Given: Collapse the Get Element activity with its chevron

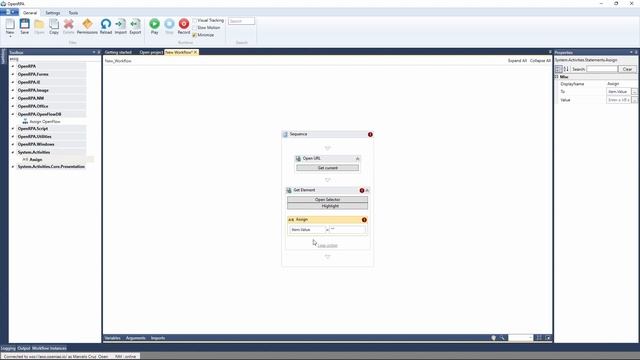Looking at the screenshot, I should tap(367, 190).
